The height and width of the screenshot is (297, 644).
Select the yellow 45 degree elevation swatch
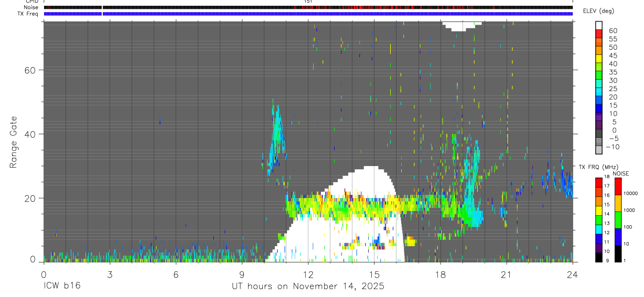coord(599,60)
